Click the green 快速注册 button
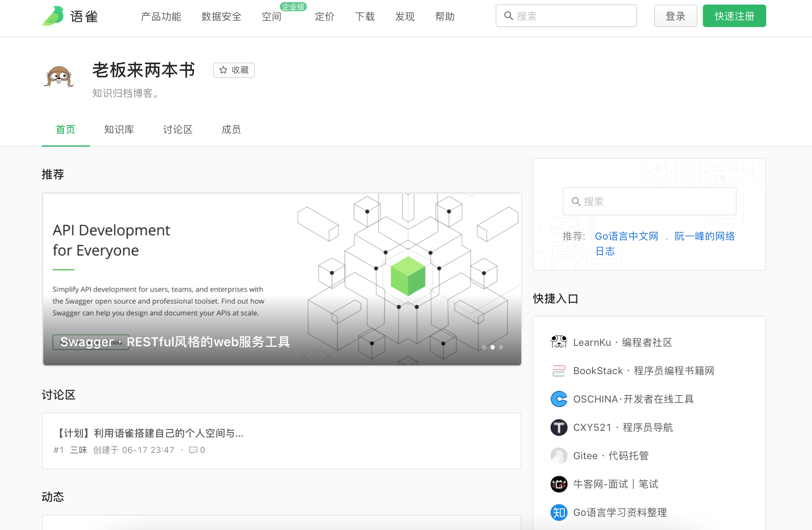812x530 pixels. [734, 16]
